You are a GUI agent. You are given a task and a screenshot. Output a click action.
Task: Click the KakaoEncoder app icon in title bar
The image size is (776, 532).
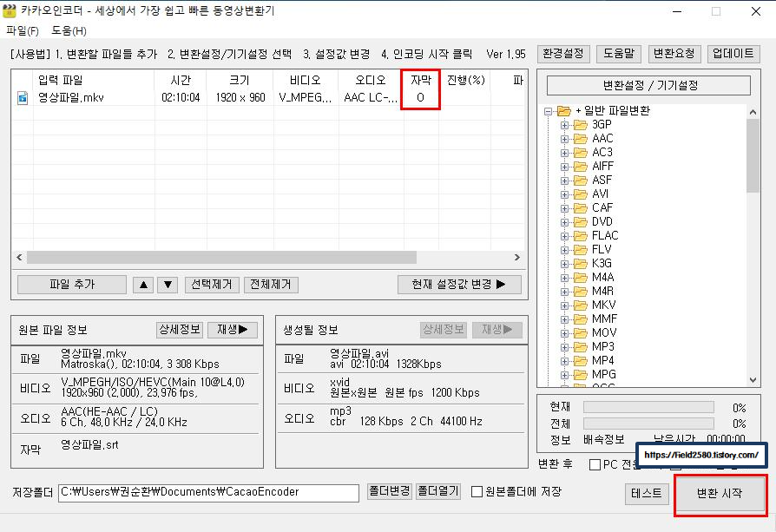pos(10,11)
